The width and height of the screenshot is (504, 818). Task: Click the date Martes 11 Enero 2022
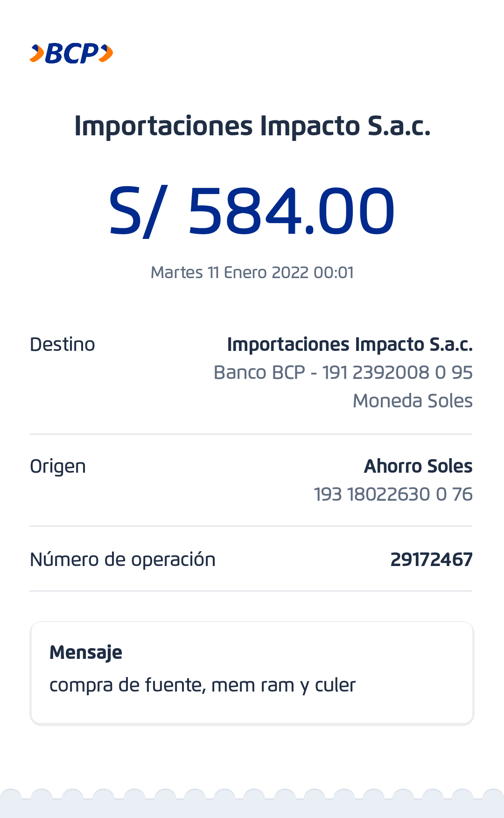point(252,273)
